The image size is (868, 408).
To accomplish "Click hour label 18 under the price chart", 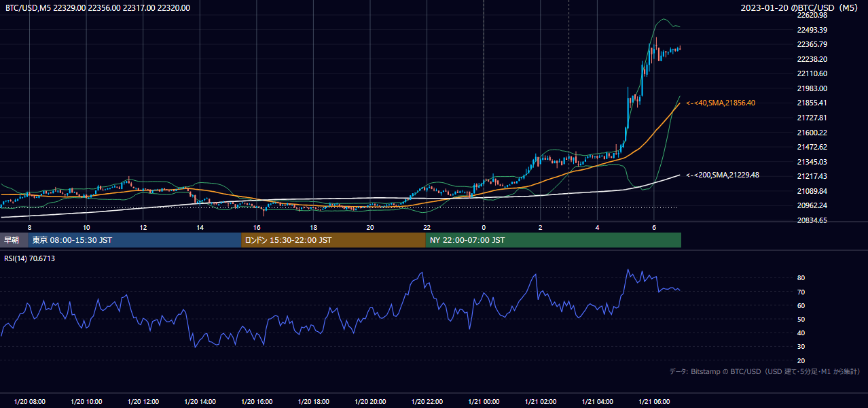I will (x=313, y=227).
